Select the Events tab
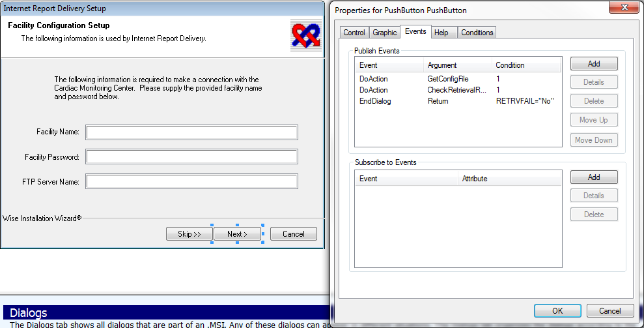Screen dimensions: 644x328 click(415, 31)
